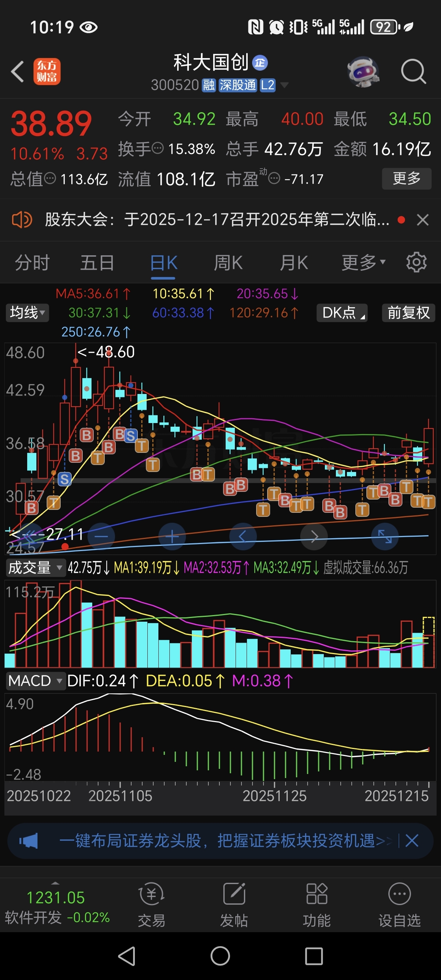
Task: Tap the enterprise badge next to 科大国创
Action: (260, 63)
